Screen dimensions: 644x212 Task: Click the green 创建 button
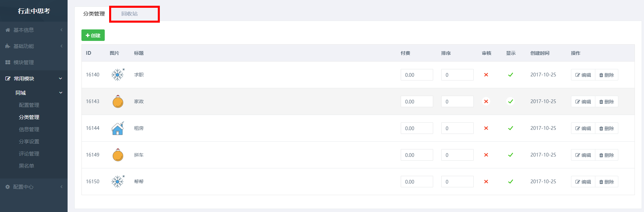[x=93, y=35]
